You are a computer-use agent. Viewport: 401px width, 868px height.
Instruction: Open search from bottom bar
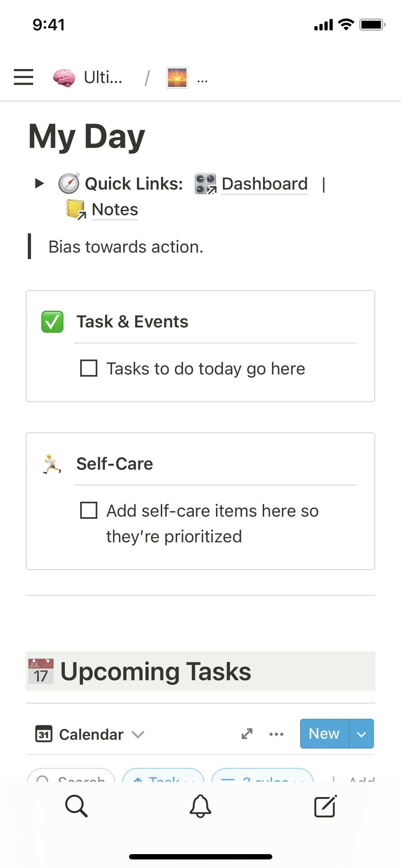click(76, 806)
